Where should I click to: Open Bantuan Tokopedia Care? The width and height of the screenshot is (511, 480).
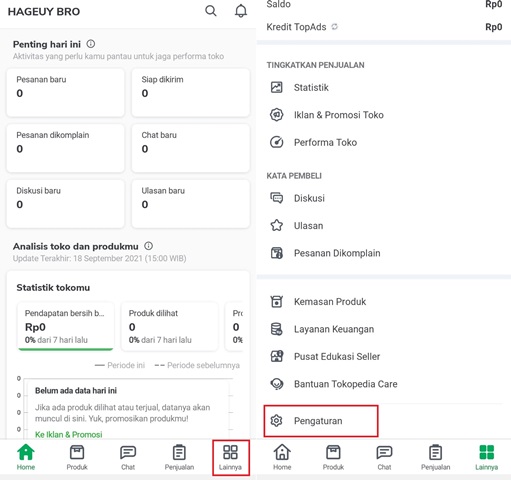point(383,384)
